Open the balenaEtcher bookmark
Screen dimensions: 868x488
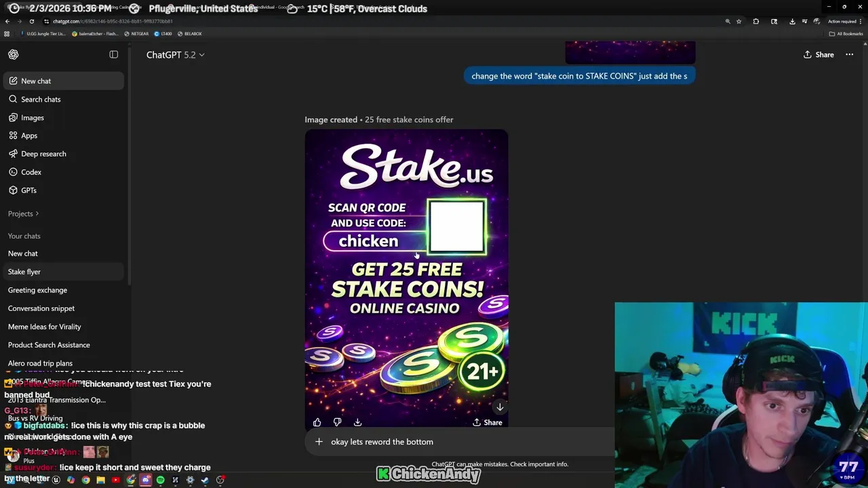[95, 33]
